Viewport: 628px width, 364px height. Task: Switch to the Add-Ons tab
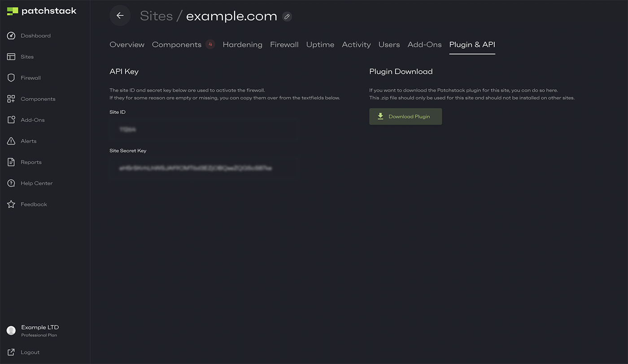(424, 44)
